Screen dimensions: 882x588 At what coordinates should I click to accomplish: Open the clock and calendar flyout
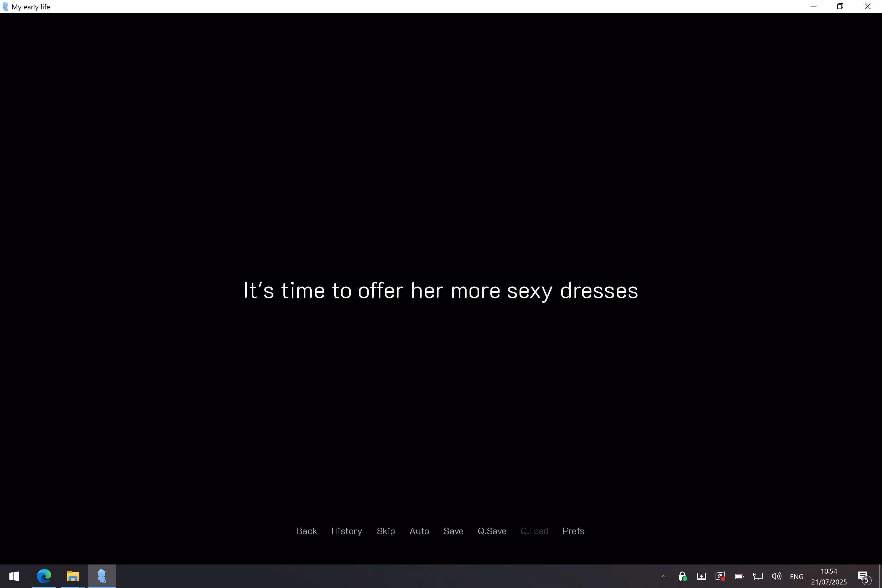click(x=828, y=576)
